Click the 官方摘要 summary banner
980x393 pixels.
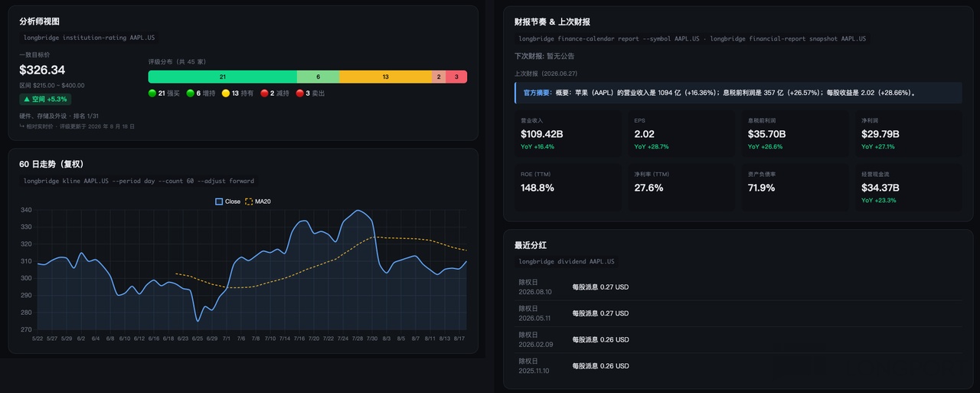[x=738, y=93]
